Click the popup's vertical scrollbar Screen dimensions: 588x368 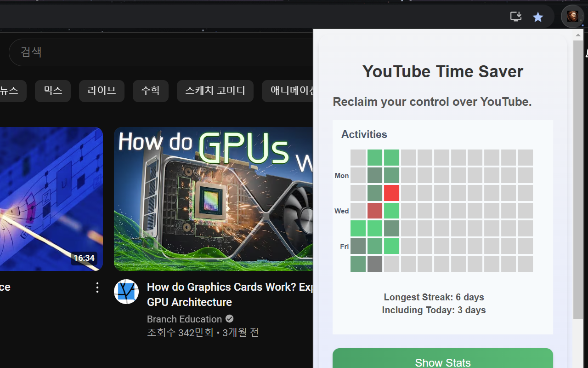click(578, 179)
